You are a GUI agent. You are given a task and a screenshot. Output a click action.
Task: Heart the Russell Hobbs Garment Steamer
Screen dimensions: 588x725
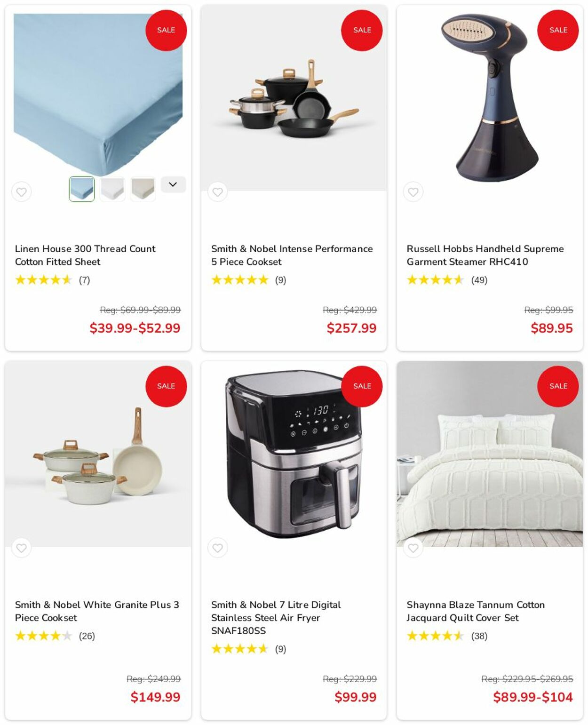click(413, 192)
